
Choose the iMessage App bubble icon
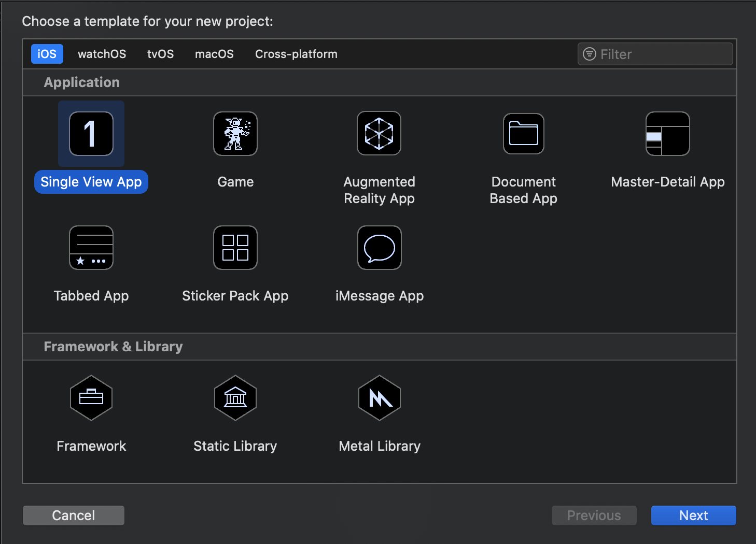[380, 248]
